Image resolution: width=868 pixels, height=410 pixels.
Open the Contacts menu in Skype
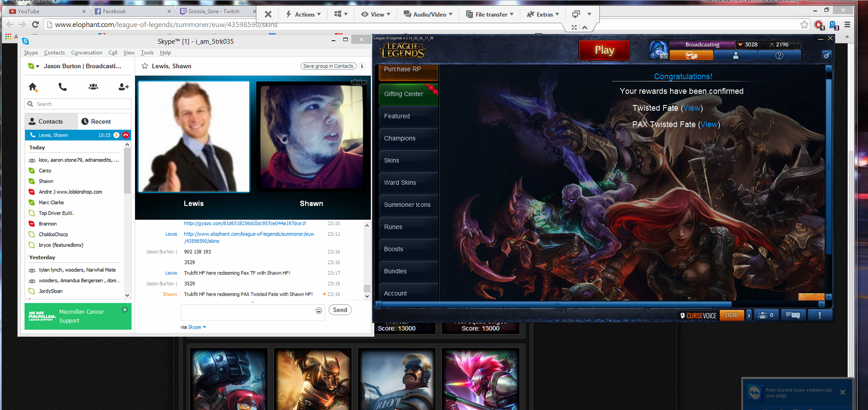54,53
